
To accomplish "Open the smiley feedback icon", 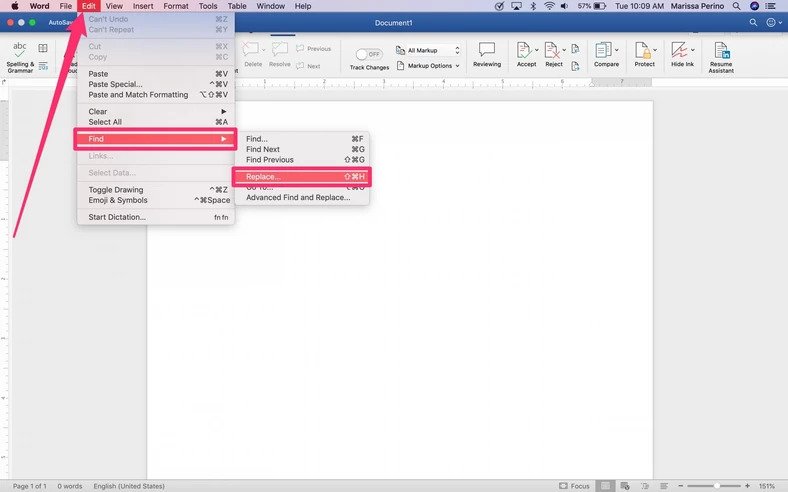I will pos(770,23).
